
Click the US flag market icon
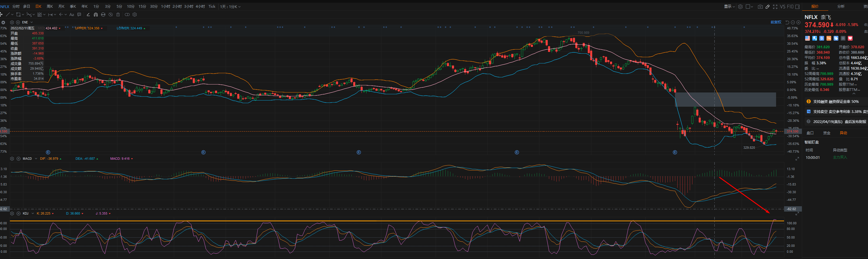tap(808, 39)
